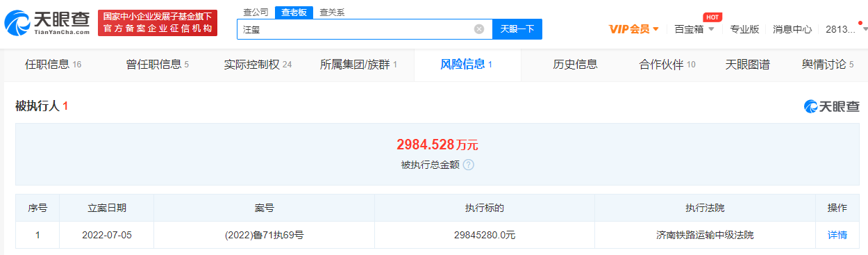868x255 pixels.
Task: Click the 天眼一下 search button
Action: [x=517, y=29]
